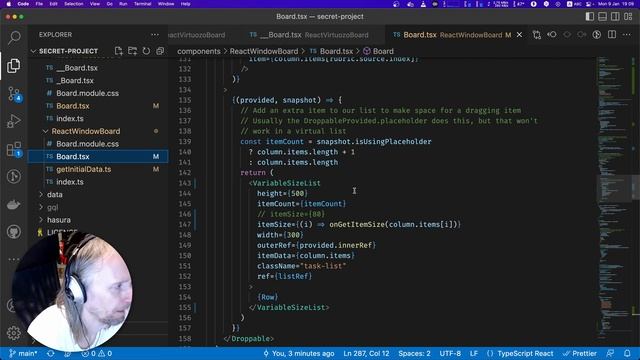This screenshot has height=360, width=640.
Task: Select highlighted Board.tsx in ReactWindowBoard
Action: pos(98,157)
